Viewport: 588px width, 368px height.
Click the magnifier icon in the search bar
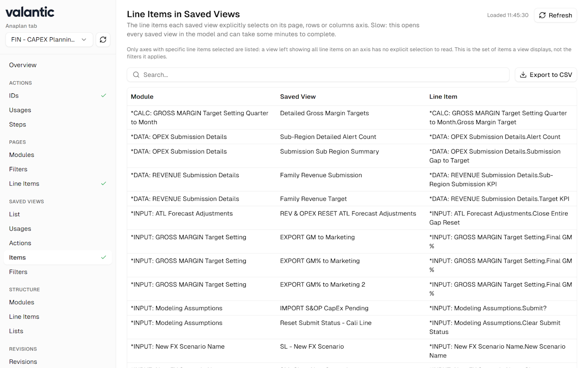pyautogui.click(x=136, y=75)
